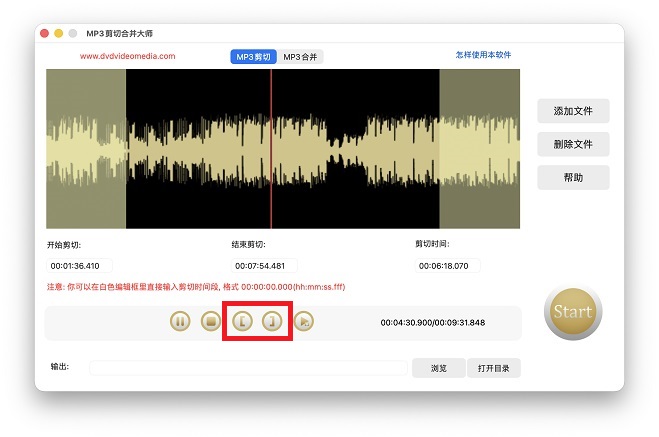Set cut end with right bracket icon
Image resolution: width=659 pixels, height=437 pixels.
pyautogui.click(x=273, y=322)
